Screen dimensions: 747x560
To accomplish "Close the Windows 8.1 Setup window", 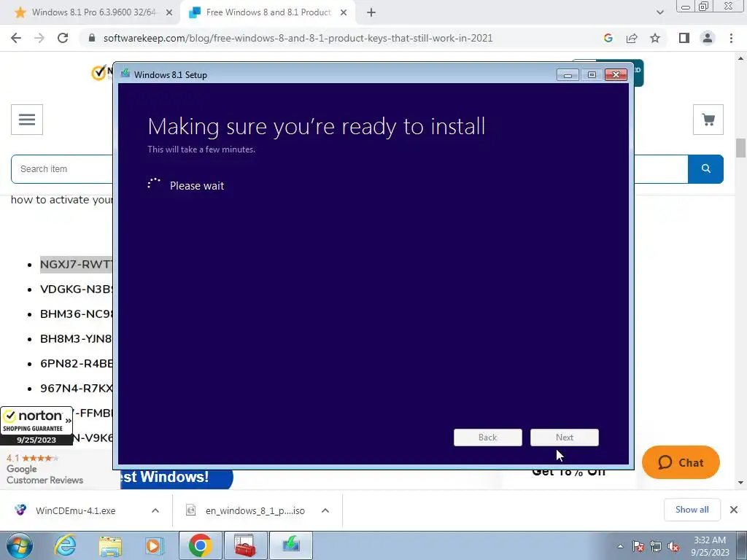I will pos(616,75).
